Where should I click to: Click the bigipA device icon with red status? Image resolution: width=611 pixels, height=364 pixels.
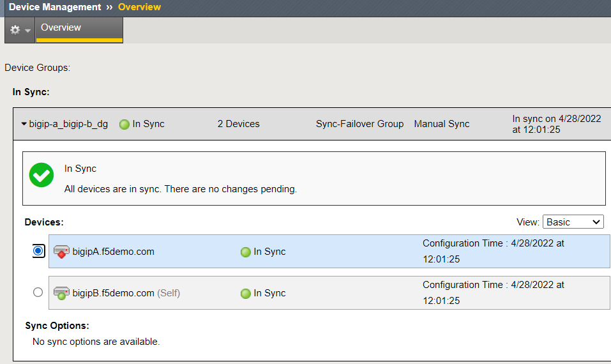(x=61, y=252)
